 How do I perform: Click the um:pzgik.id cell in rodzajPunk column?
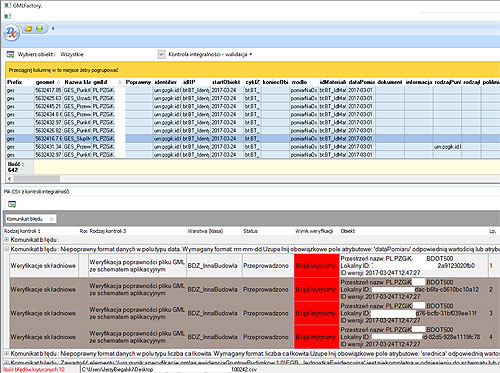pyautogui.click(x=447, y=147)
